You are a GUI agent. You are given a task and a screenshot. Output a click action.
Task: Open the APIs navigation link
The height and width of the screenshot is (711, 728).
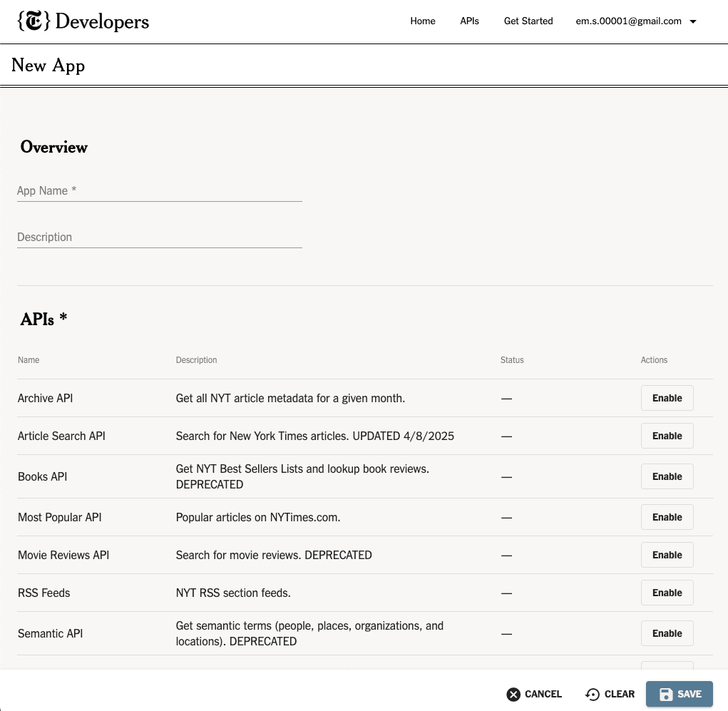(x=469, y=21)
